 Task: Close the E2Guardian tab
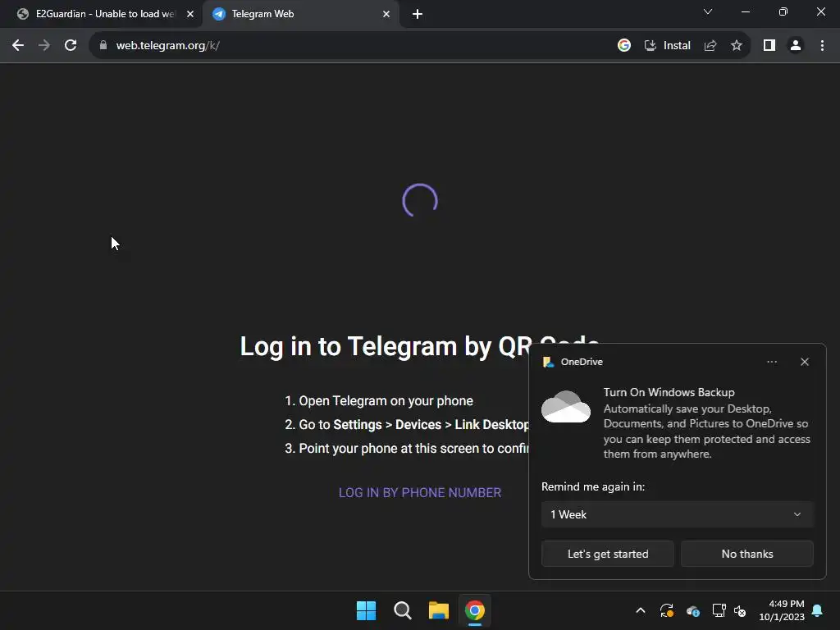190,14
